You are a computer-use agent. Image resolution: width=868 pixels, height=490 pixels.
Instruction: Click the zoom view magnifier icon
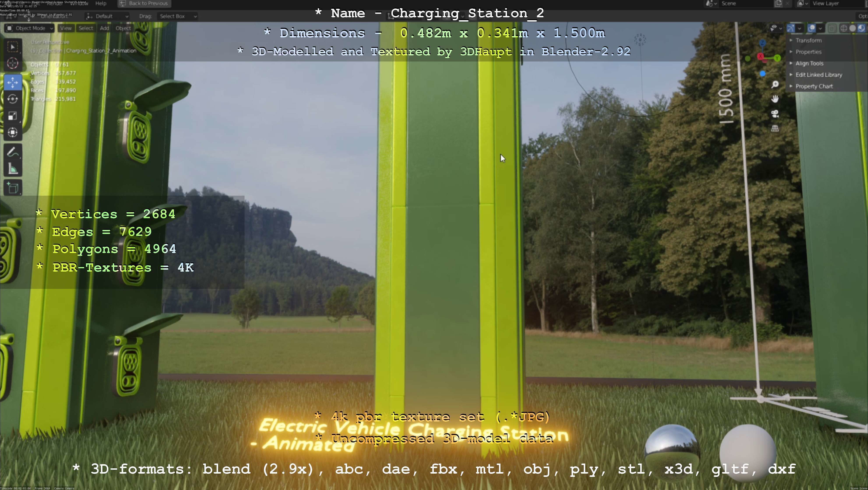[775, 84]
